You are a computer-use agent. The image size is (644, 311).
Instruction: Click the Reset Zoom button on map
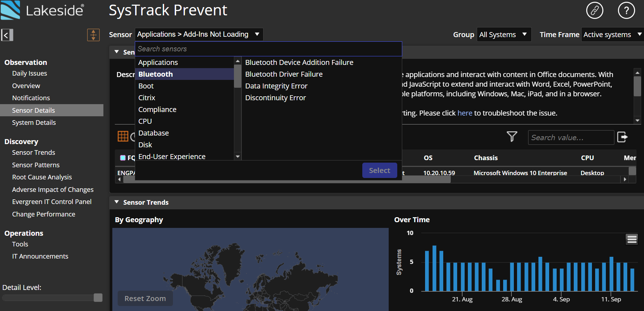145,299
